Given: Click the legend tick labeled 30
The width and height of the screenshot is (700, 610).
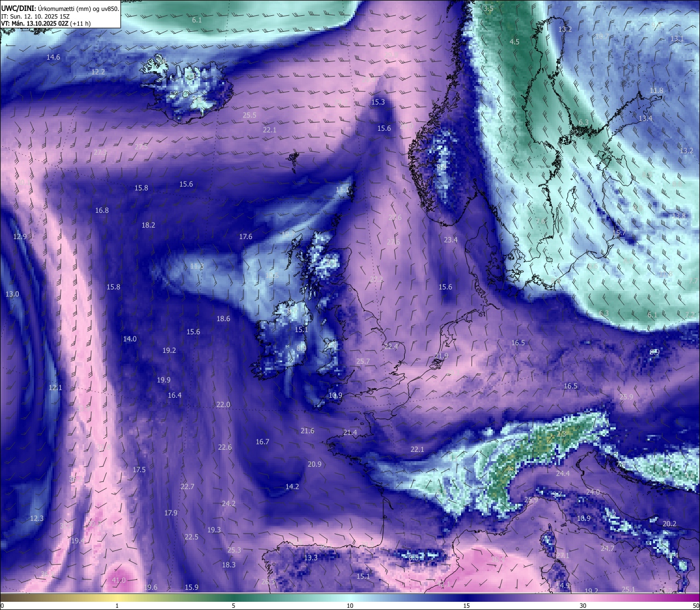Looking at the screenshot, I should [x=583, y=606].
